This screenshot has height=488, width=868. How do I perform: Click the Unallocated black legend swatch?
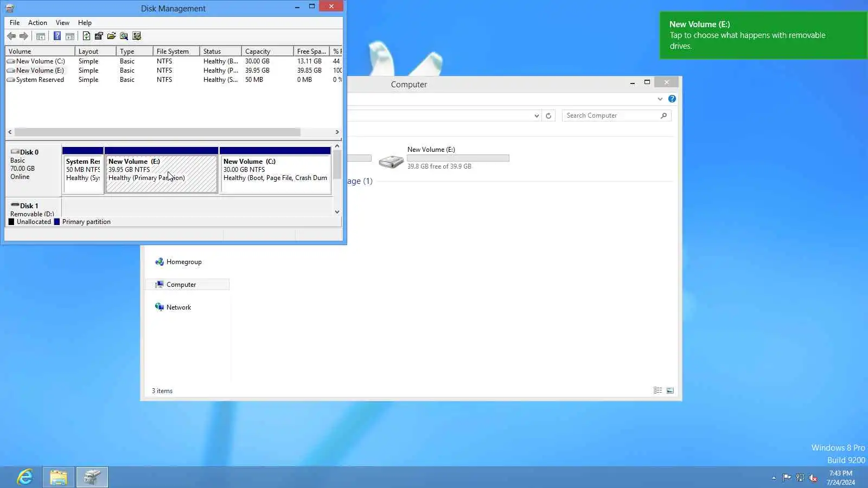(11, 222)
